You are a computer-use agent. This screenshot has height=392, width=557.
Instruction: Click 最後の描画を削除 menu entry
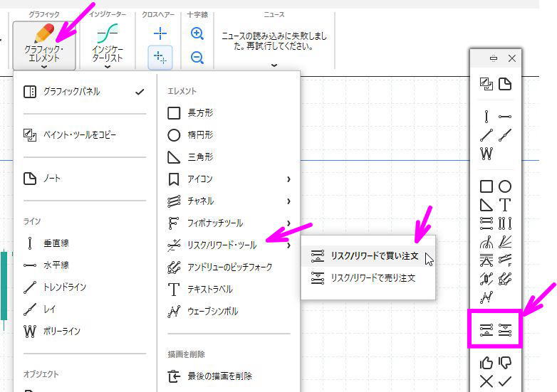click(x=229, y=376)
